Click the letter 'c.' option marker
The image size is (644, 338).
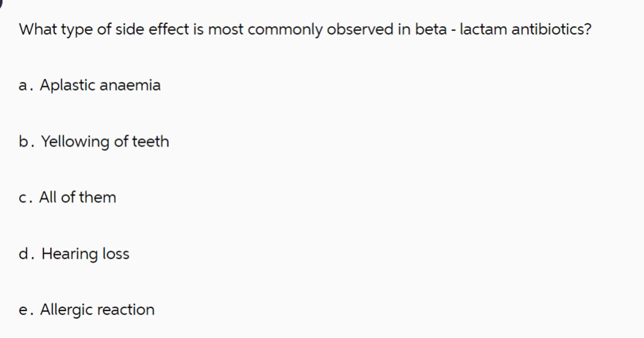click(x=25, y=198)
